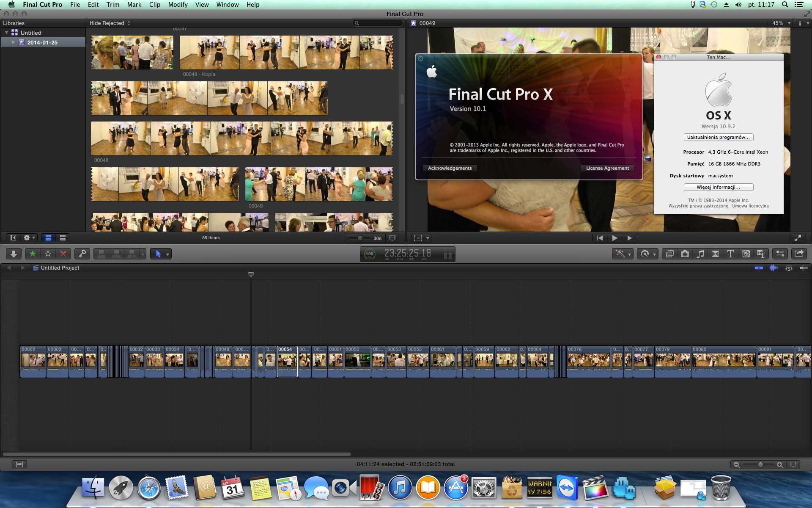812x508 pixels.
Task: Toggle the audio meters display
Action: pyautogui.click(x=448, y=254)
